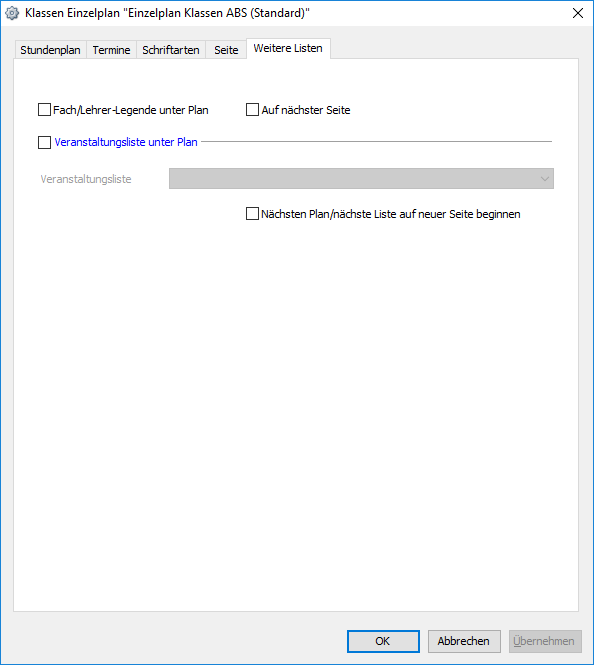Toggle Veranstaltungsliste unter Plan checkbox
Viewport: 594px width, 665px height.
coord(45,142)
